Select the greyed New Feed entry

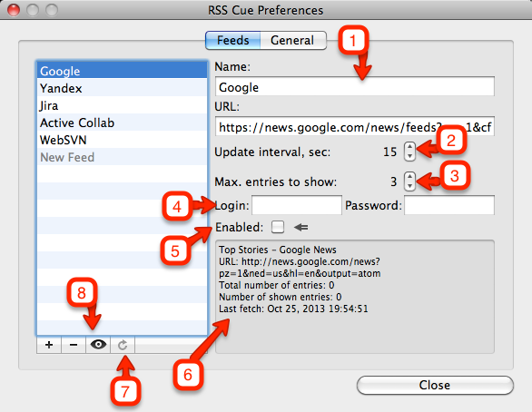[x=123, y=157]
